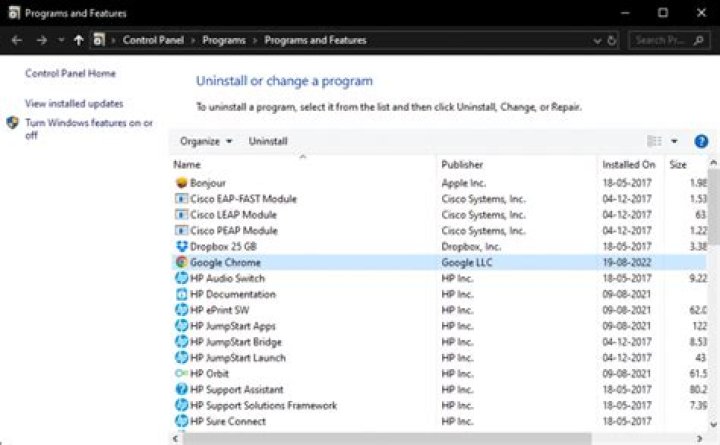Click the Cisco LEAP Module icon

pyautogui.click(x=181, y=214)
